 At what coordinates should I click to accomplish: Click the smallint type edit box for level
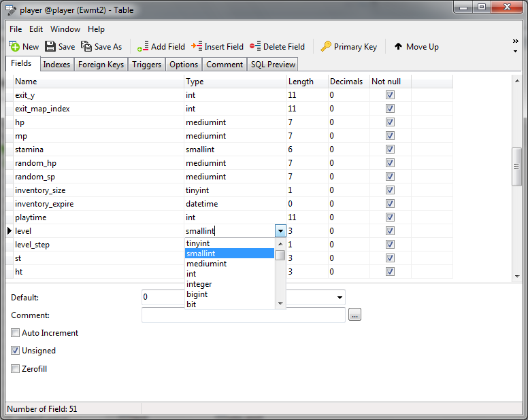click(230, 231)
